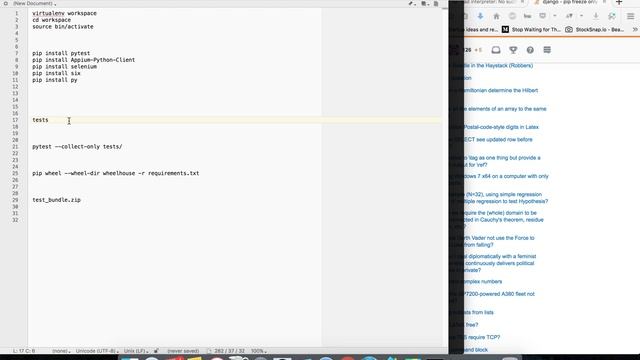Click the extension icon beside Firefox menu

[x=611, y=16]
